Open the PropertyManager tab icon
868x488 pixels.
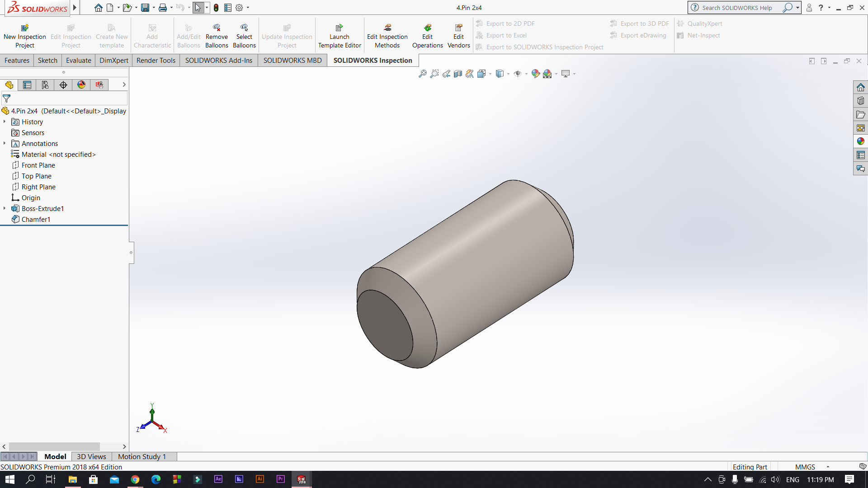tap(27, 85)
